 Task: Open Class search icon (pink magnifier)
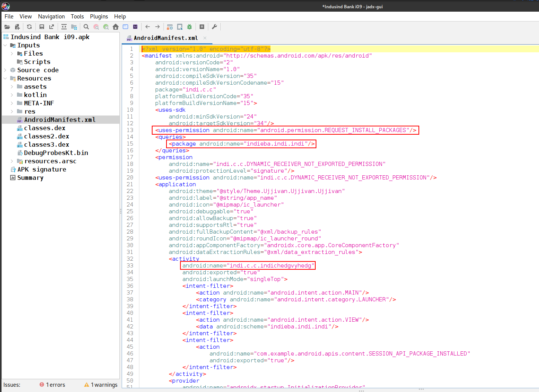(96, 27)
